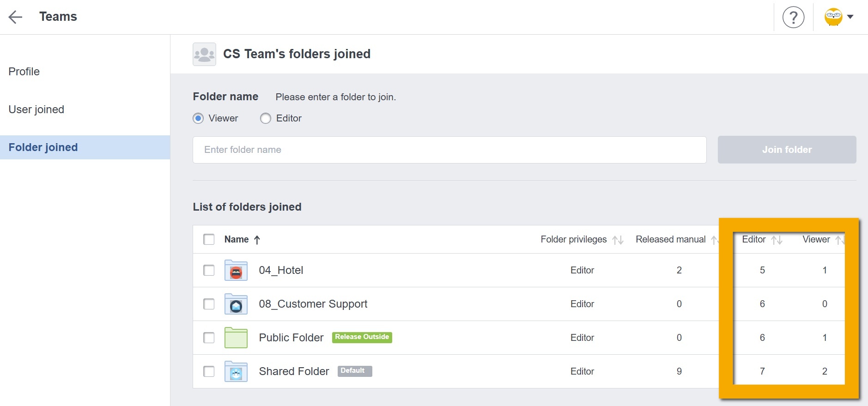Open the Profile menu item

(24, 72)
